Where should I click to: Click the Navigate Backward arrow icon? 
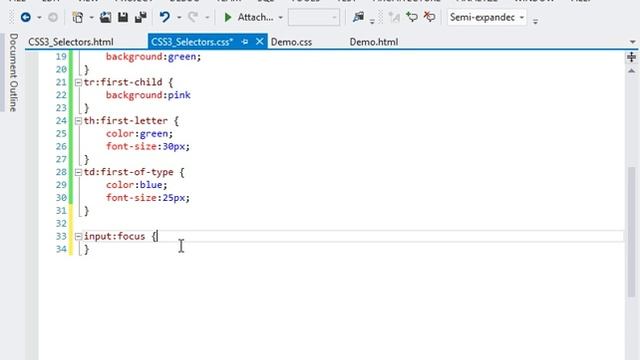tap(26, 17)
